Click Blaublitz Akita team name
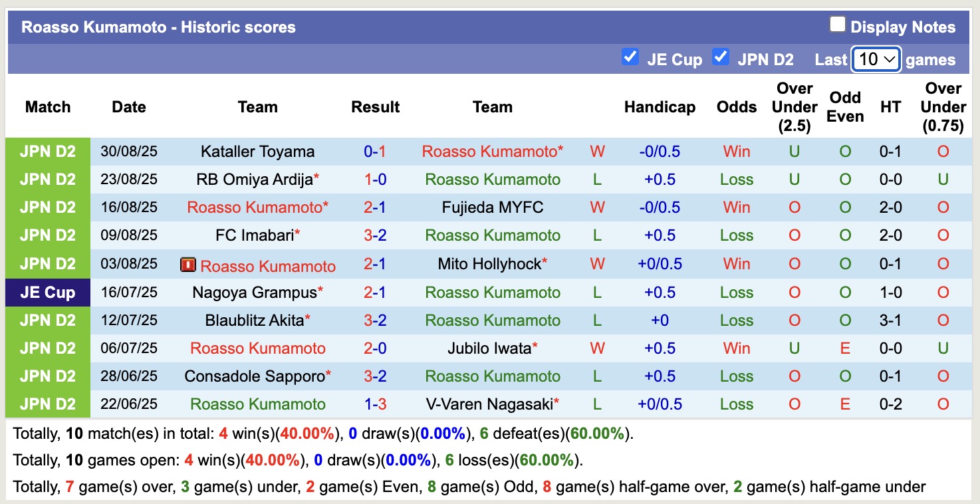Image resolution: width=980 pixels, height=504 pixels. [255, 320]
